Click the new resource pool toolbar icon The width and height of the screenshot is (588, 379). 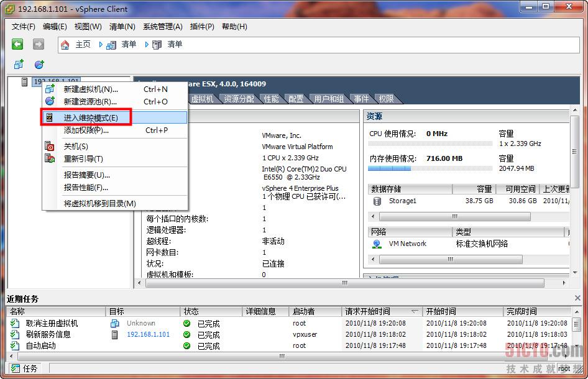click(x=39, y=65)
